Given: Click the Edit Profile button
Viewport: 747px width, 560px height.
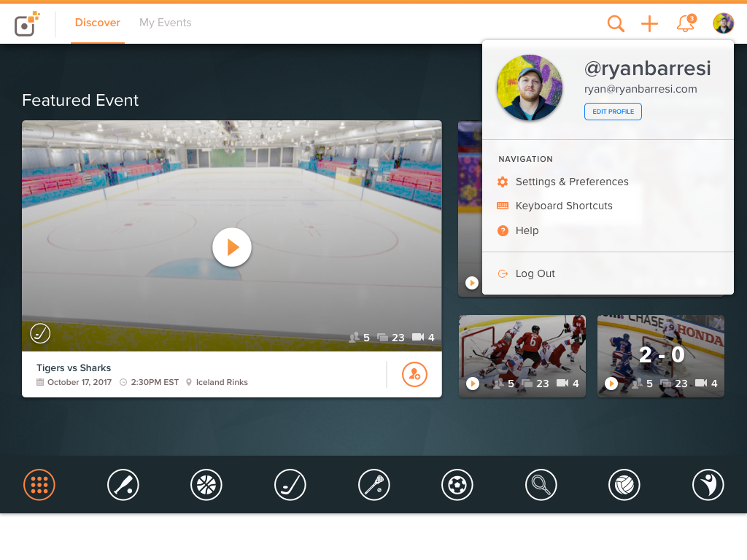Looking at the screenshot, I should pyautogui.click(x=613, y=112).
